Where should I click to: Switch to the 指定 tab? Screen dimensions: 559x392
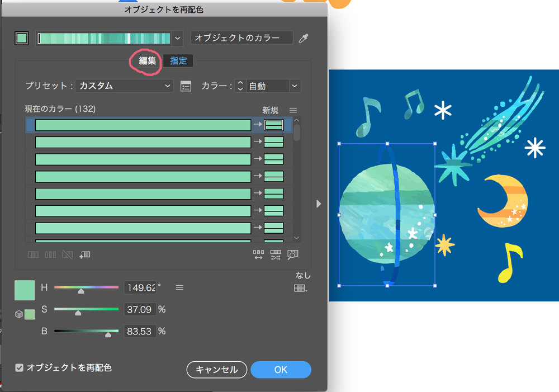(178, 61)
